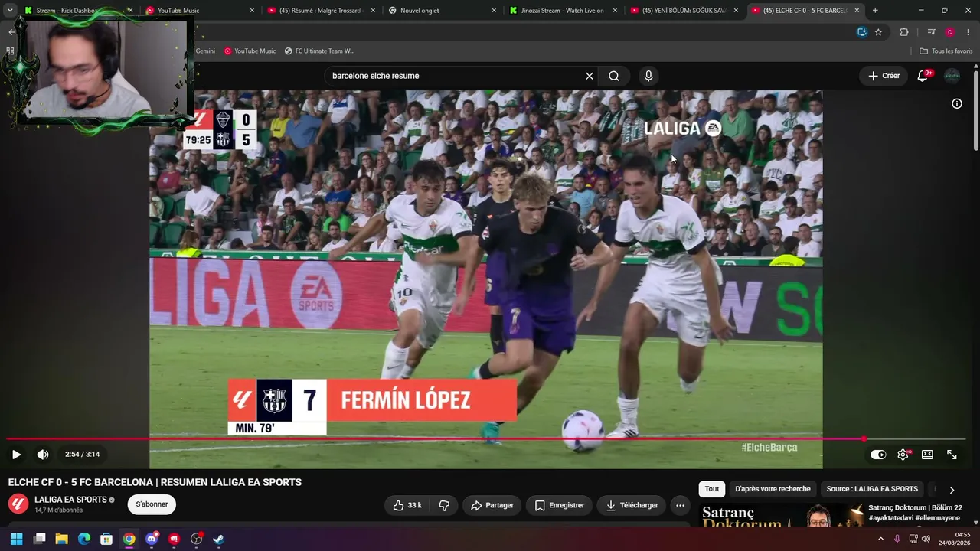
Task: Open the YouTube Music bookmark
Action: 250,51
